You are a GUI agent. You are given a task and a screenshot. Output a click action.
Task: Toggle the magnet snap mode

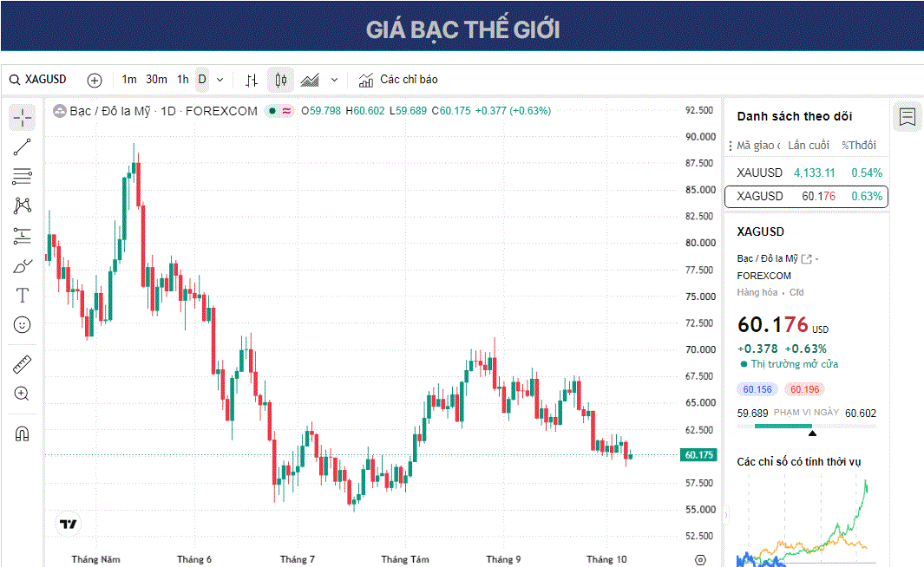[x=23, y=434]
